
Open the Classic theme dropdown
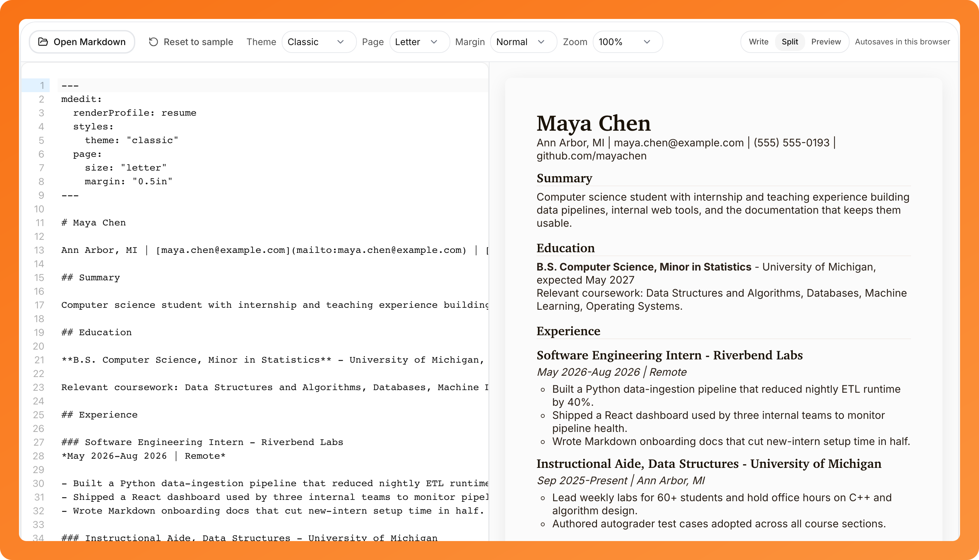tap(319, 42)
